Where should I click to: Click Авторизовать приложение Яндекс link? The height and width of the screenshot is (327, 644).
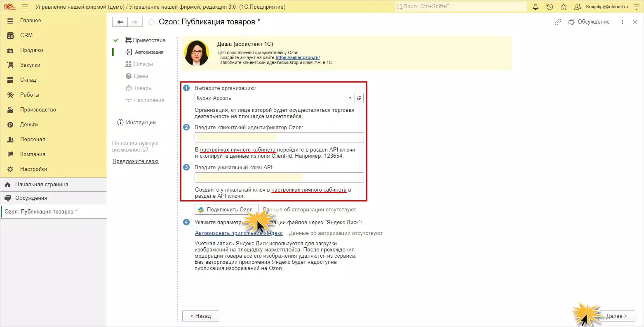(239, 233)
